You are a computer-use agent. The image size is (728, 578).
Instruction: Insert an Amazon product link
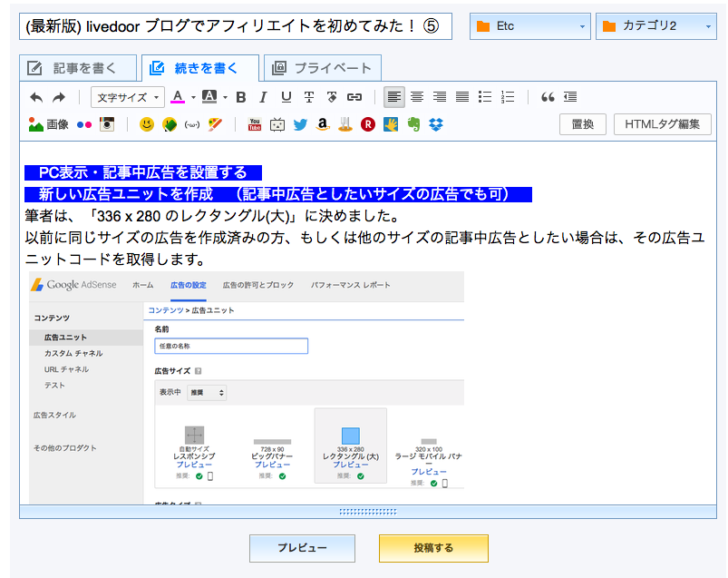coord(323,124)
